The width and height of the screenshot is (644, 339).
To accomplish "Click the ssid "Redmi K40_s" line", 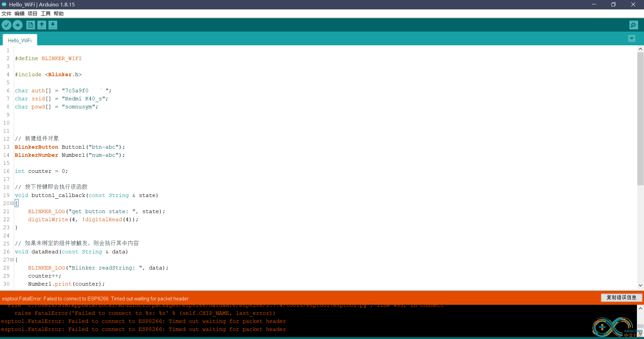I will (x=61, y=99).
